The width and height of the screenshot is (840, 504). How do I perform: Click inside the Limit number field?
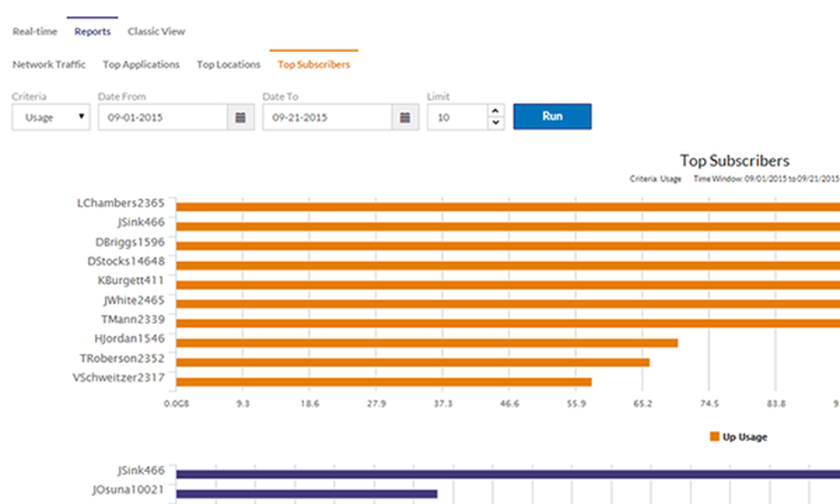[458, 117]
